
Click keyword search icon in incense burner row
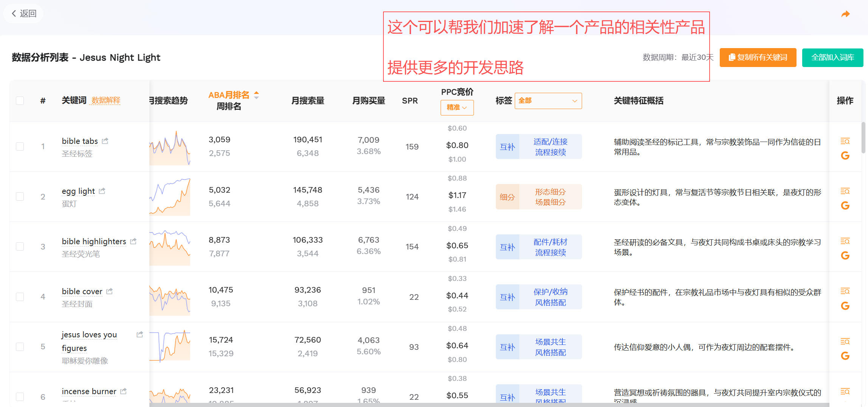845,391
